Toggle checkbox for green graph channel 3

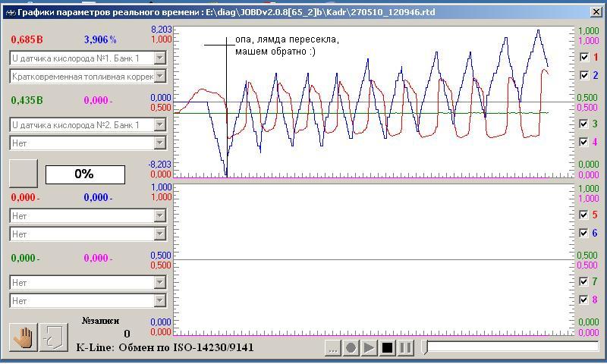pyautogui.click(x=583, y=124)
